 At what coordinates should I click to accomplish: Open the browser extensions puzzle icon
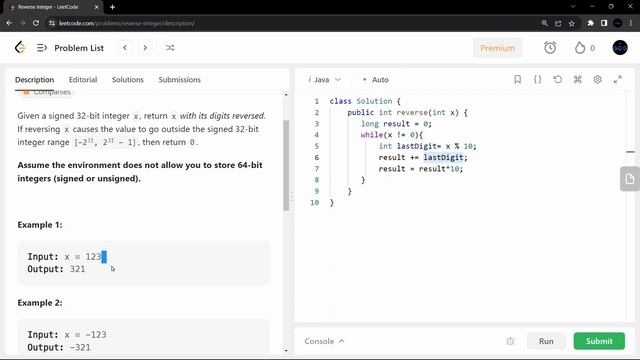pyautogui.click(x=591, y=23)
